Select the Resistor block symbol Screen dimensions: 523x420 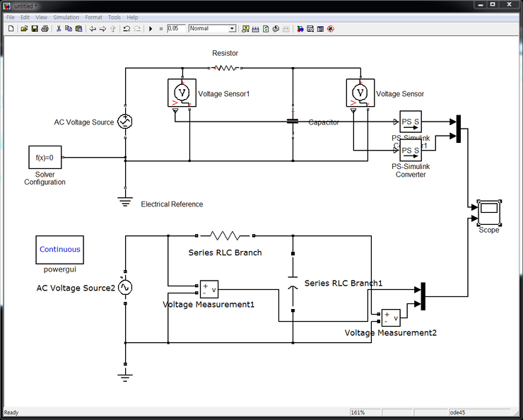pyautogui.click(x=225, y=68)
